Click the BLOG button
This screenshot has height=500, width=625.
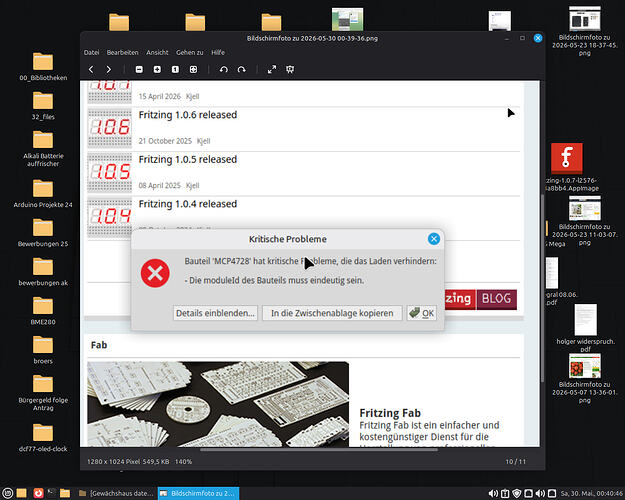tap(497, 299)
